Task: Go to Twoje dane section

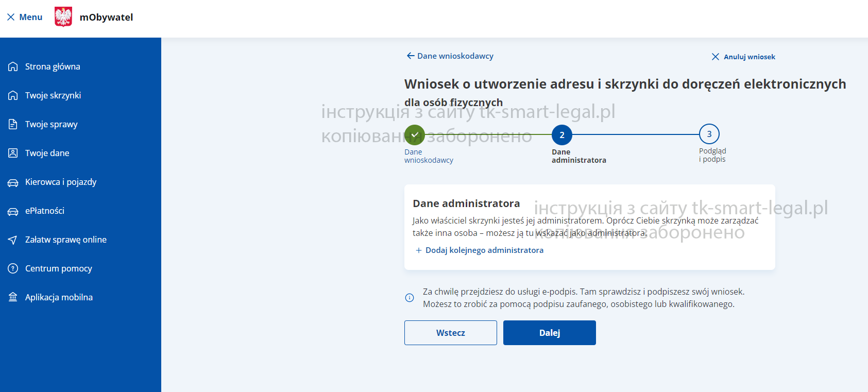Action: pos(47,153)
